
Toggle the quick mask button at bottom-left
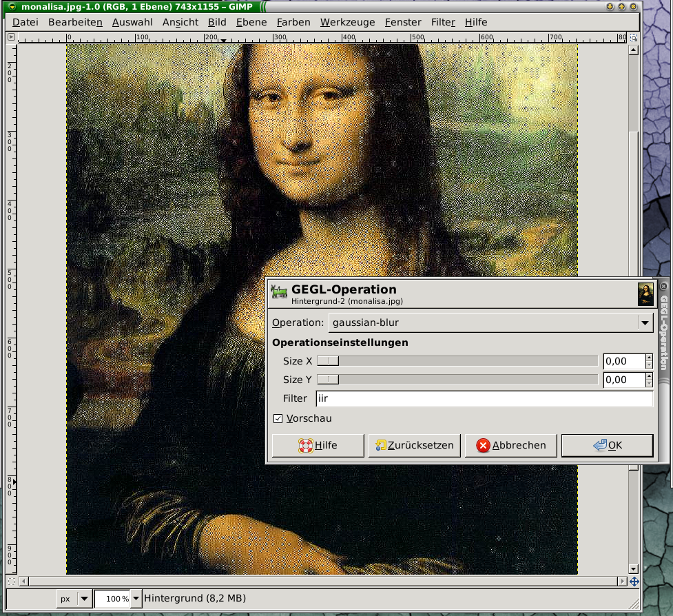[x=12, y=582]
